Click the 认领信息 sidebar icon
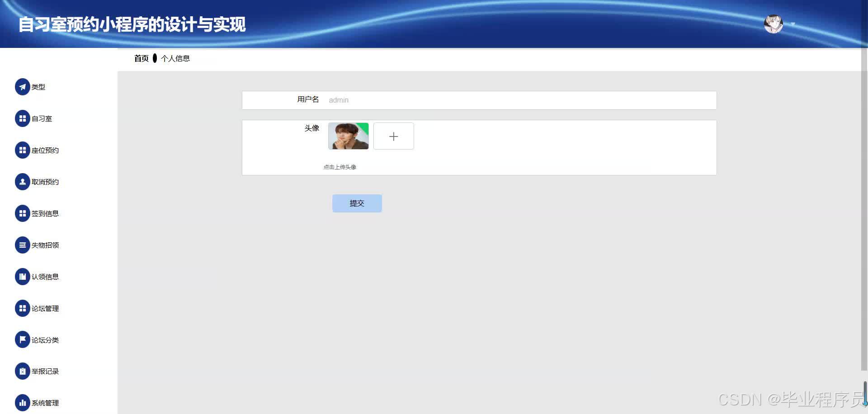 (23, 277)
